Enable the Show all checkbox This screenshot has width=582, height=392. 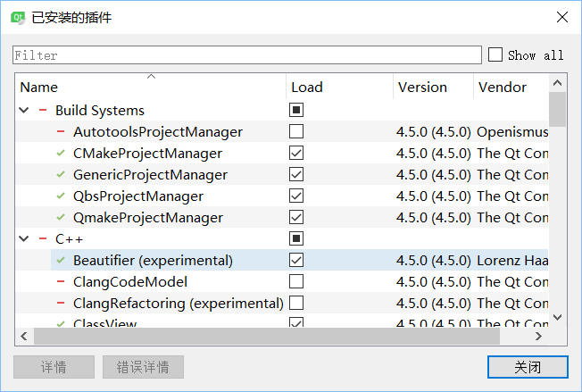point(495,55)
